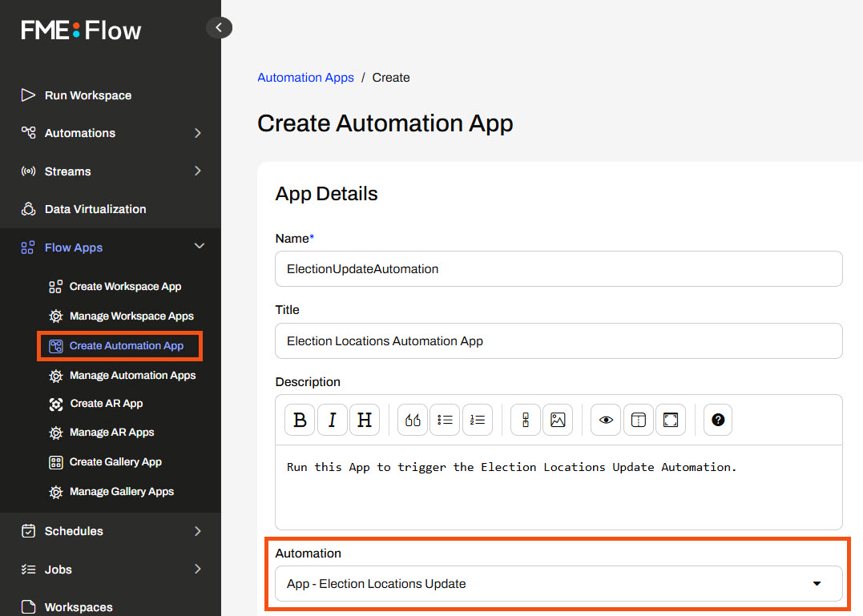The height and width of the screenshot is (616, 863).
Task: Click the Create AR App icon
Action: [x=55, y=405]
